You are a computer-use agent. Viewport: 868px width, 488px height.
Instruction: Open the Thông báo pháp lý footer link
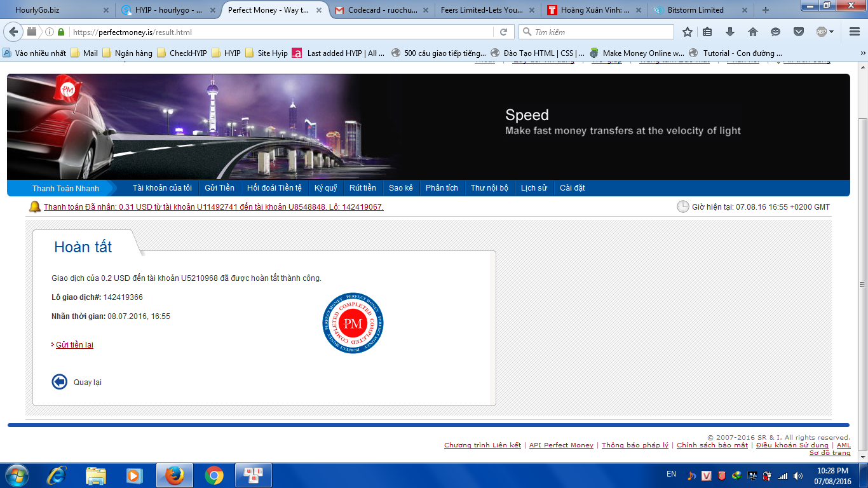pyautogui.click(x=635, y=445)
